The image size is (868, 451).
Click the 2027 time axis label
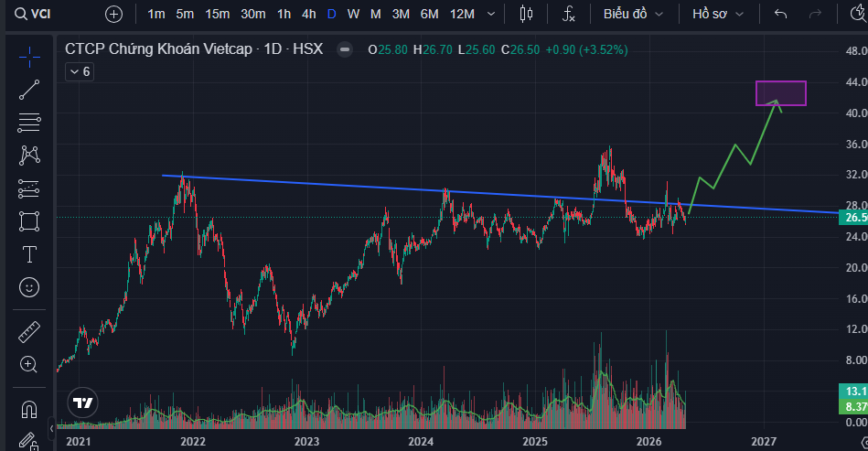[x=764, y=442]
